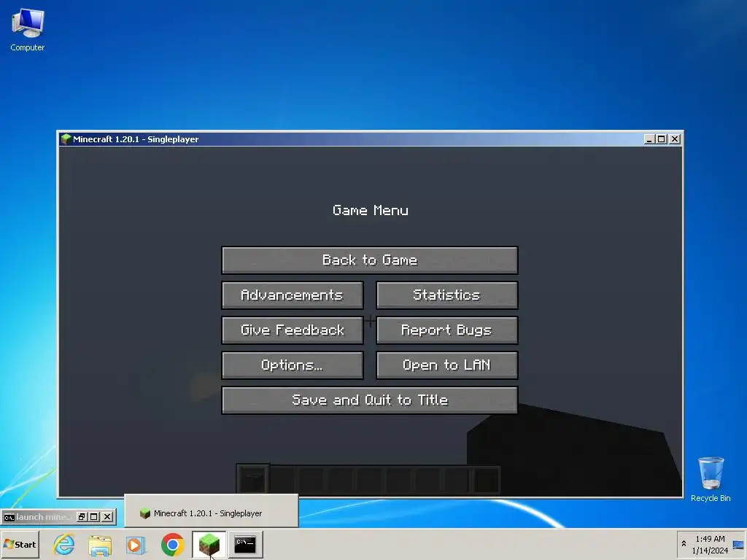Open the Recycle Bin icon
This screenshot has height=560, width=747.
pyautogui.click(x=711, y=479)
